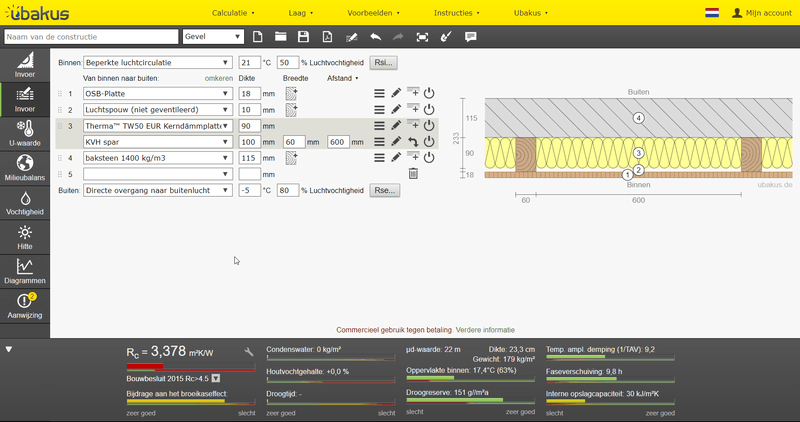
Task: Open saved constructions folder icon
Action: click(281, 37)
